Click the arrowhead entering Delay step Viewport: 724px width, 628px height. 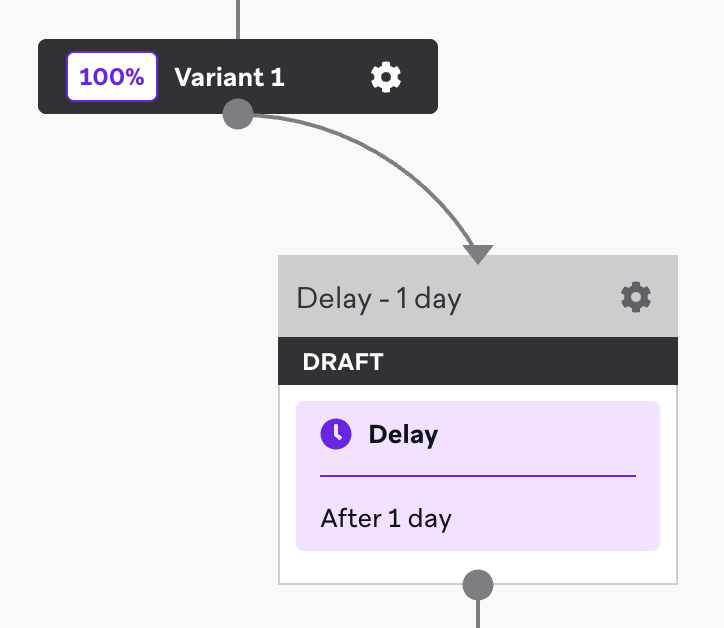pos(478,254)
